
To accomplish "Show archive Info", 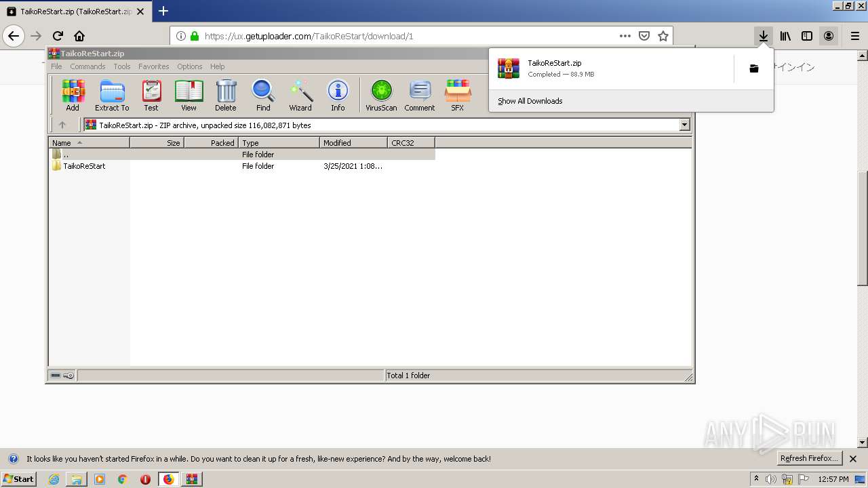I will coord(338,95).
